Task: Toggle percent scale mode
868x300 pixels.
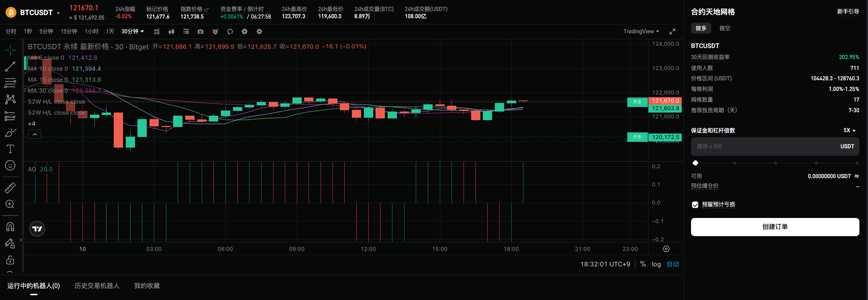Action: [x=643, y=264]
